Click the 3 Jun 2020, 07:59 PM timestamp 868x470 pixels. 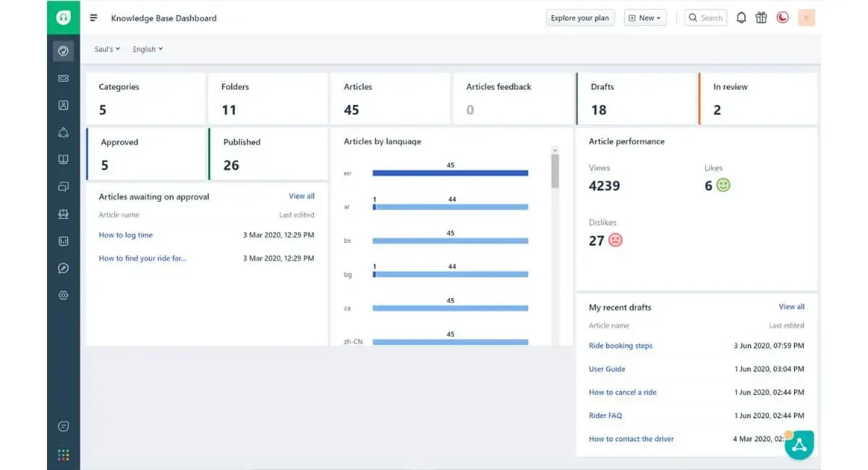pyautogui.click(x=769, y=346)
